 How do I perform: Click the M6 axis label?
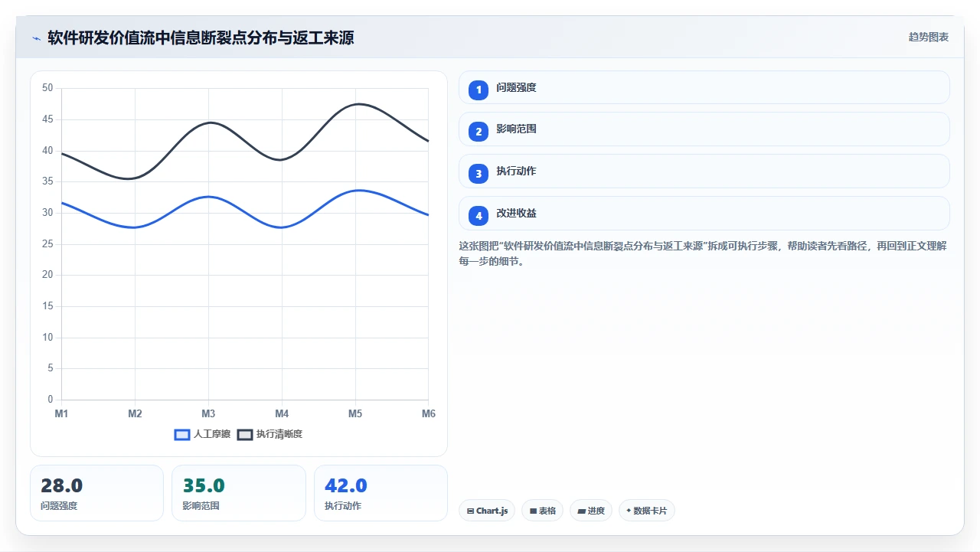pyautogui.click(x=429, y=414)
